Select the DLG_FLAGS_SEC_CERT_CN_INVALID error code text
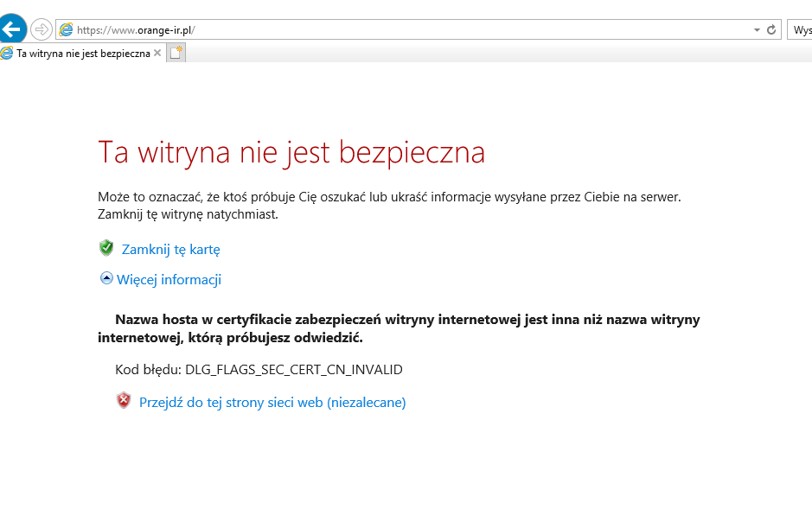This screenshot has height=509, width=812. (293, 369)
